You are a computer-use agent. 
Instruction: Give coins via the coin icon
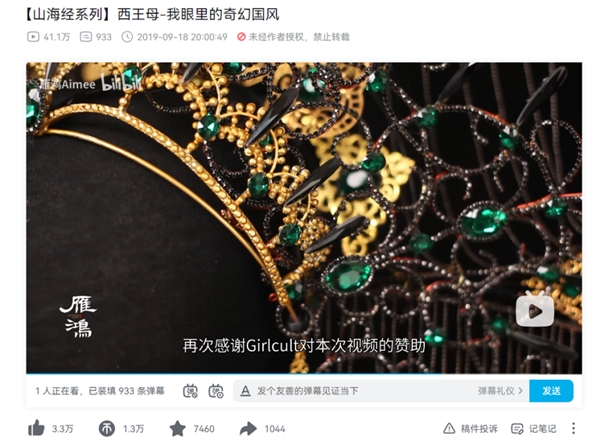click(x=107, y=429)
